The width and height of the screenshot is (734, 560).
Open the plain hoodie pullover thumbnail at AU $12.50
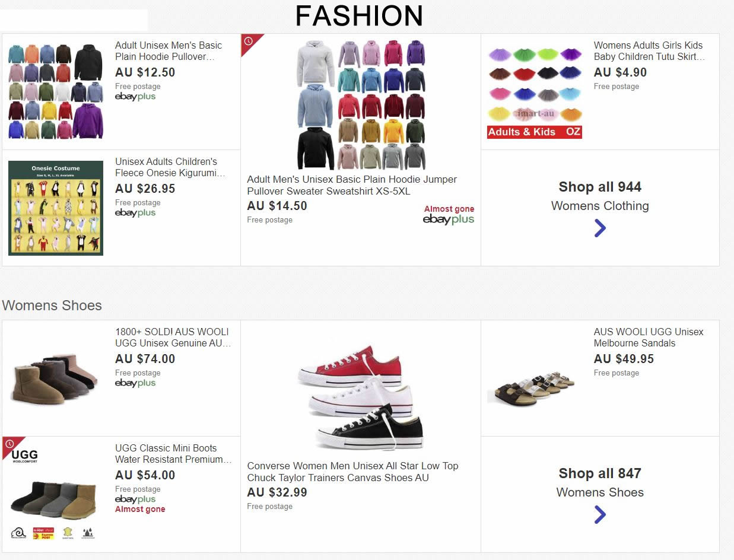pyautogui.click(x=56, y=91)
